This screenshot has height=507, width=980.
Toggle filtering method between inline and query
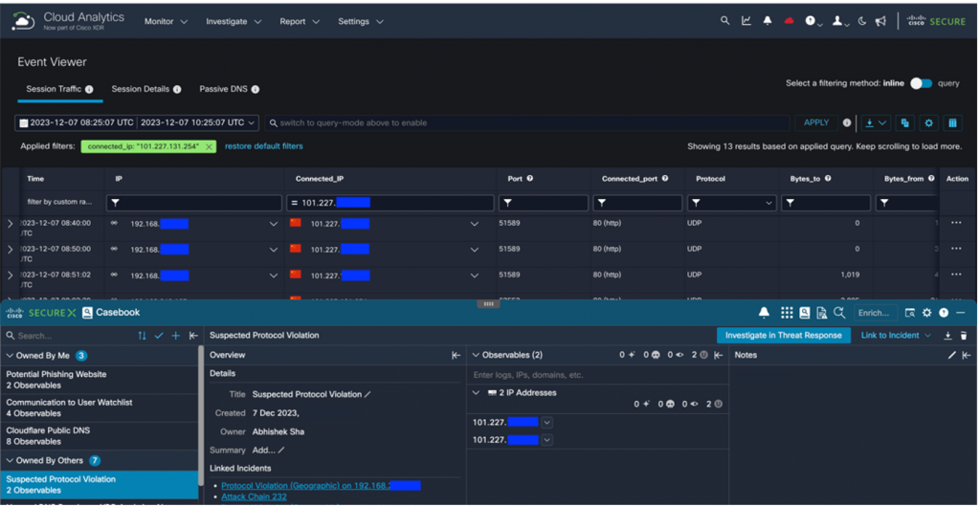coord(921,83)
